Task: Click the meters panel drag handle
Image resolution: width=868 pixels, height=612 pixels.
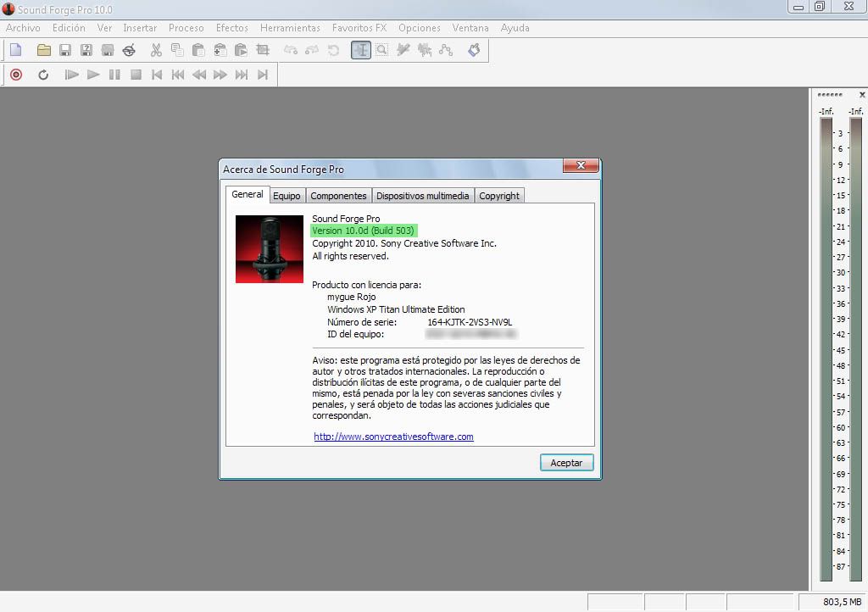Action: (x=830, y=95)
